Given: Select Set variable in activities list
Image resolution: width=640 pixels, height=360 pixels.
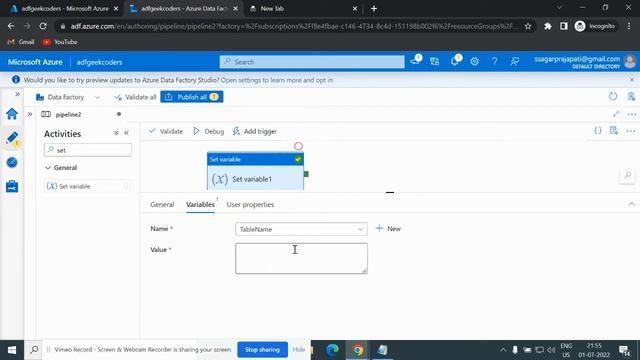Looking at the screenshot, I should [88, 186].
